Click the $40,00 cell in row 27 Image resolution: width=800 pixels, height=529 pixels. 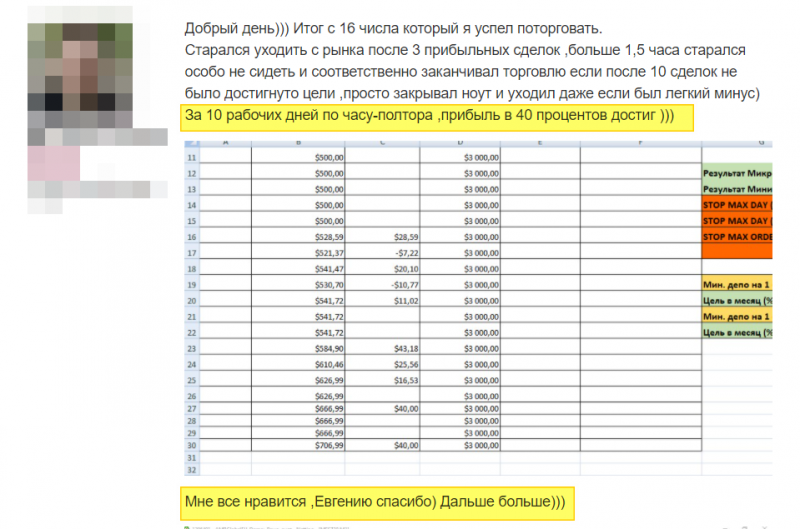coord(382,409)
